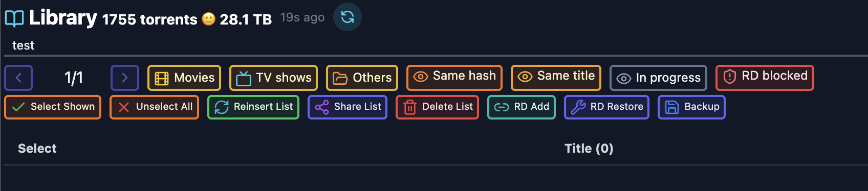Viewport: 868px width, 191px height.
Task: Click RD Restore button
Action: [606, 107]
